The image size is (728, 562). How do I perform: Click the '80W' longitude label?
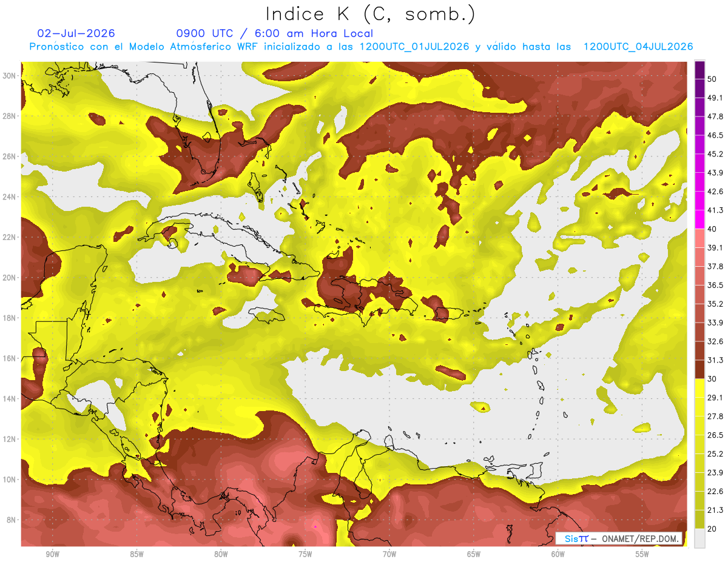(x=221, y=554)
